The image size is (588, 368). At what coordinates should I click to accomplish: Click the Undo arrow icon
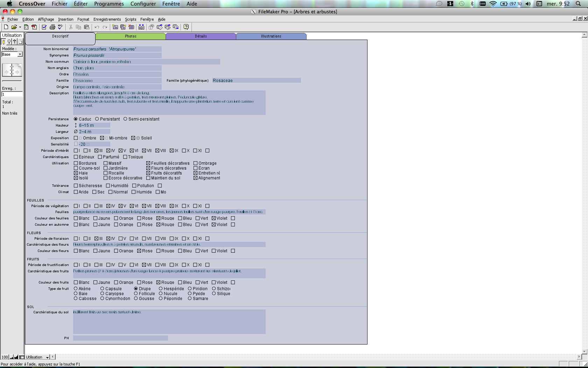pos(97,27)
